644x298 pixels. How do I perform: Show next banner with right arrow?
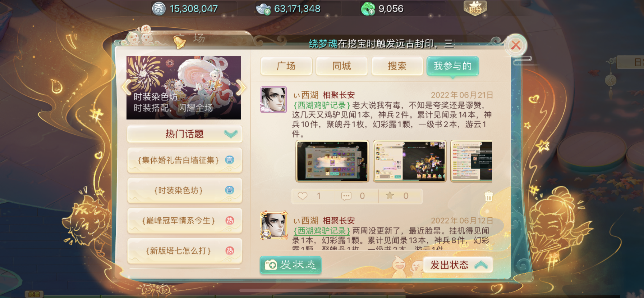click(241, 87)
